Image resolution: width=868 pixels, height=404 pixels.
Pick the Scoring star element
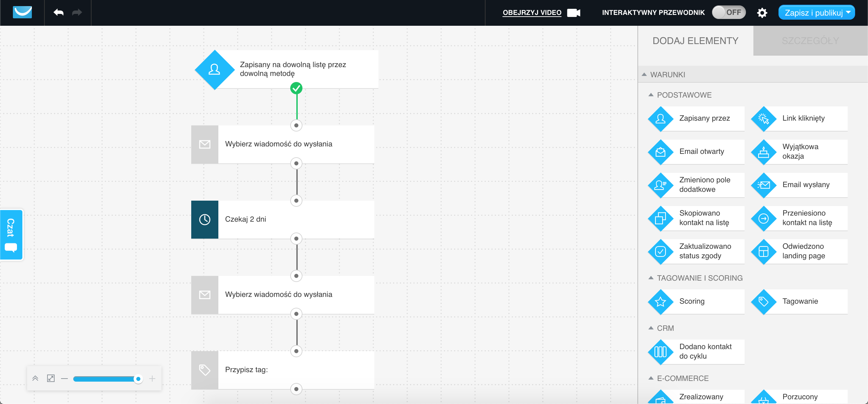point(660,302)
